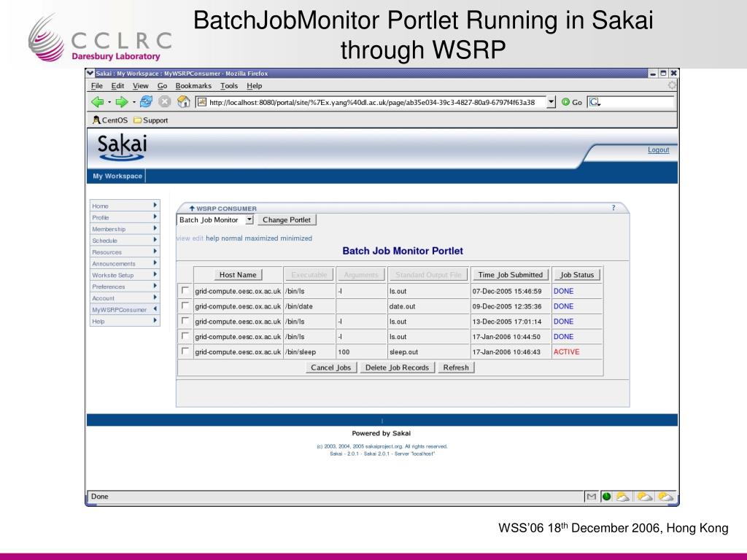Click the last weather icon in status bar

[x=665, y=497]
